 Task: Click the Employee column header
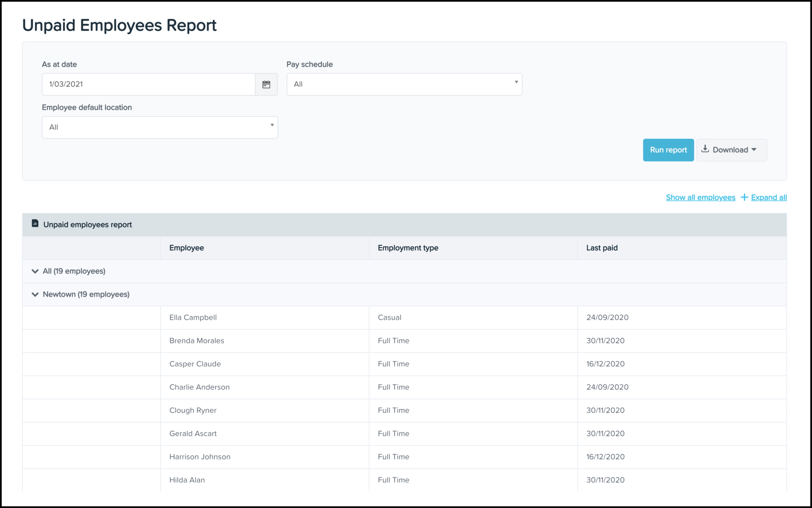[186, 248]
